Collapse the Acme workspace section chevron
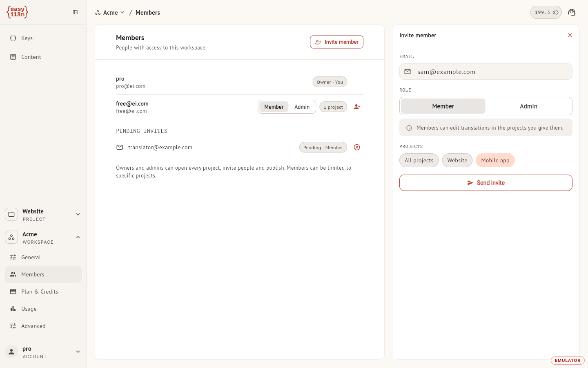 coord(78,237)
